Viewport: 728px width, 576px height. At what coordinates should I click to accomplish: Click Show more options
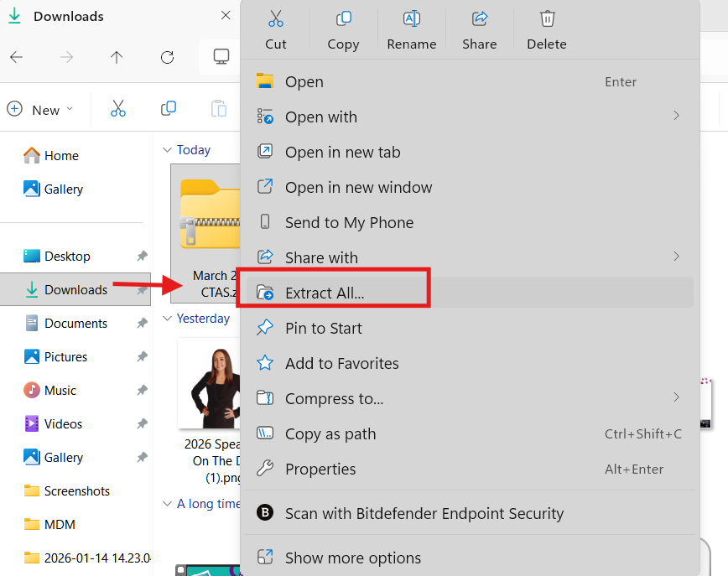pyautogui.click(x=352, y=558)
